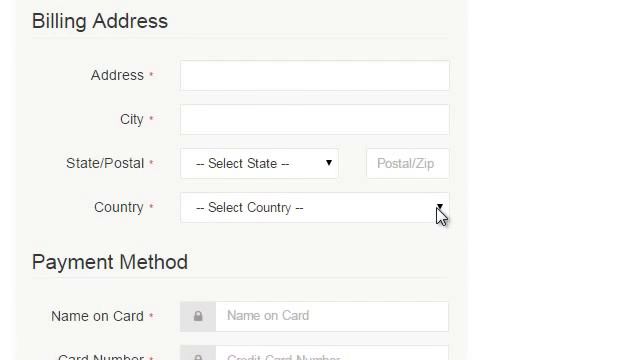The width and height of the screenshot is (640, 360).
Task: Click the Billing Address heading
Action: pos(100,21)
